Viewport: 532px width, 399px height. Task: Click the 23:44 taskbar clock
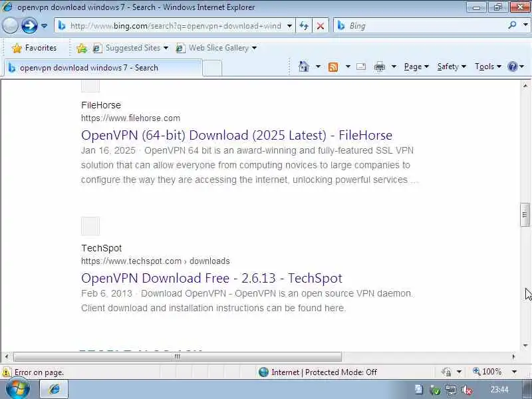click(x=499, y=390)
